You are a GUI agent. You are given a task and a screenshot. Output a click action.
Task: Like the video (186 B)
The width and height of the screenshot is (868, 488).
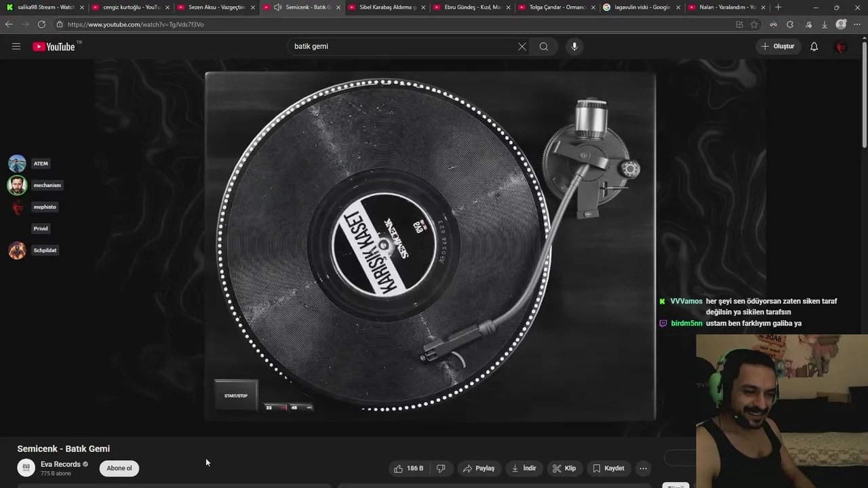(x=409, y=468)
